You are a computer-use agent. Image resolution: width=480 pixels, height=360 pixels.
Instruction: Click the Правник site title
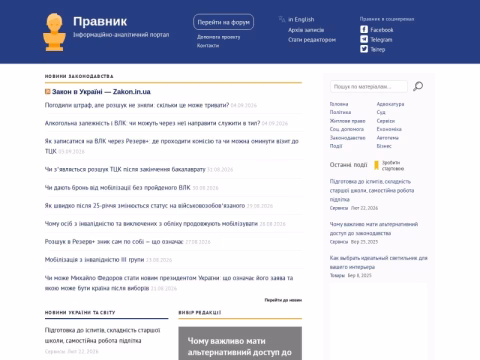[100, 21]
